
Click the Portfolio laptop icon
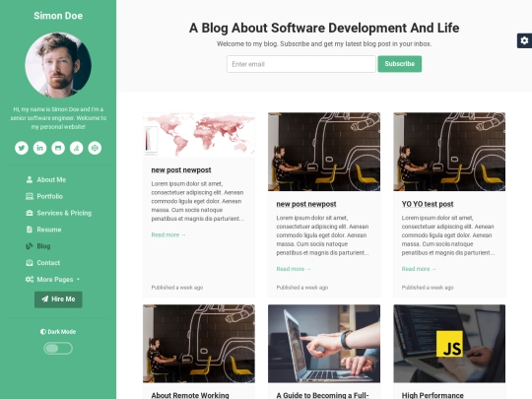[x=30, y=196]
